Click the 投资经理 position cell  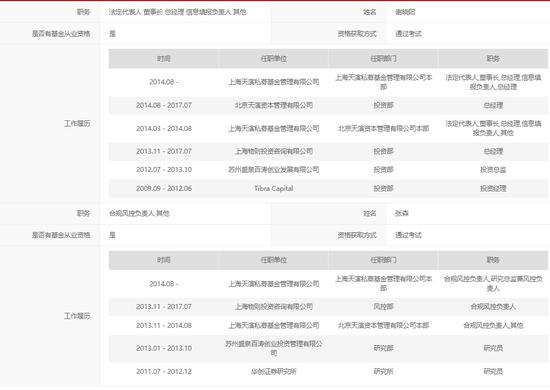pyautogui.click(x=493, y=188)
